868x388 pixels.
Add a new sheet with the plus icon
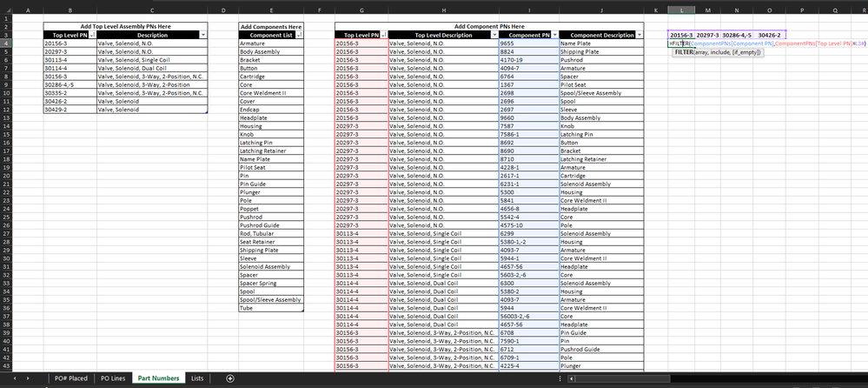230,378
